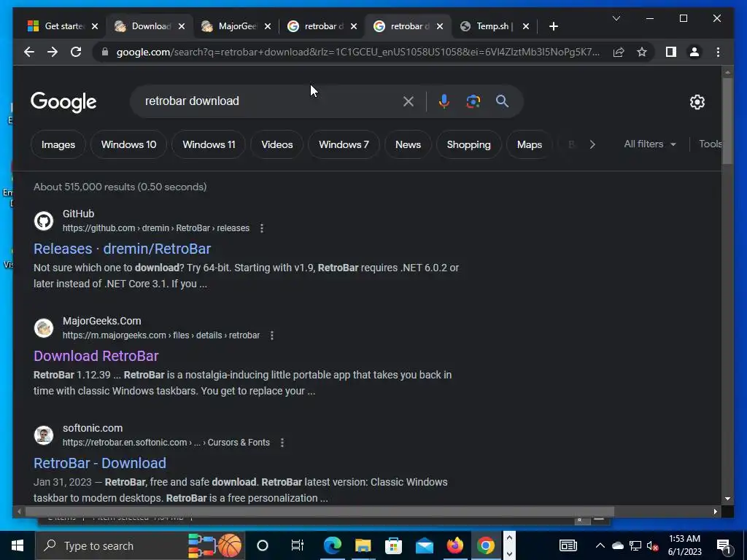The width and height of the screenshot is (747, 560).
Task: Open muted volume icon in tray
Action: (652, 545)
